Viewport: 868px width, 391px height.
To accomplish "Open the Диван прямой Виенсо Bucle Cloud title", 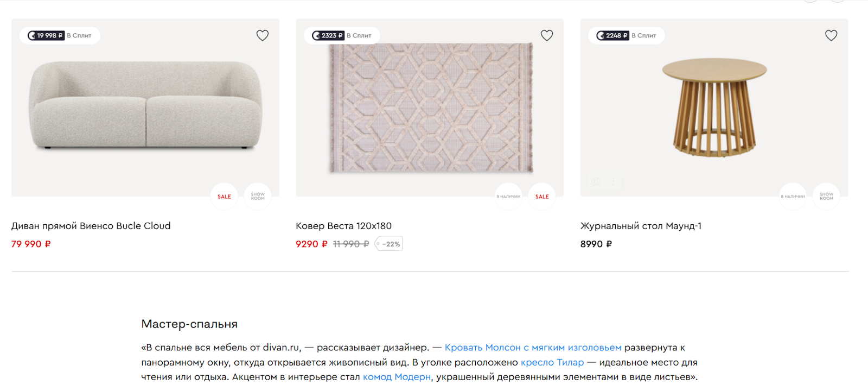I will (x=91, y=226).
